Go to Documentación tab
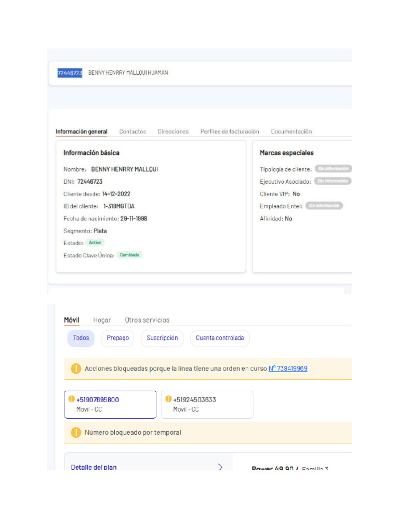399x532 pixels. coord(291,131)
